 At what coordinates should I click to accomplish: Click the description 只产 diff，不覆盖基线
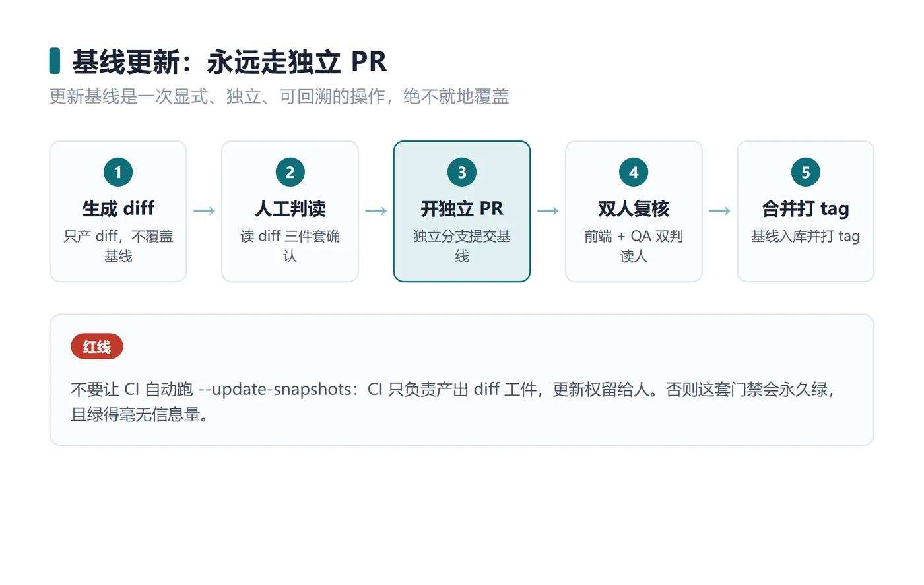[118, 246]
